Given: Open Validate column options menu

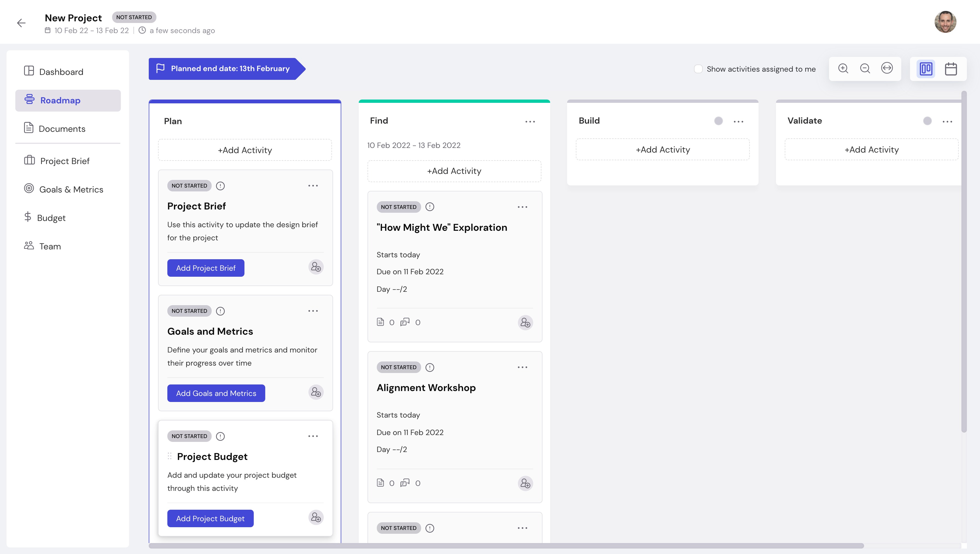Looking at the screenshot, I should 947,122.
